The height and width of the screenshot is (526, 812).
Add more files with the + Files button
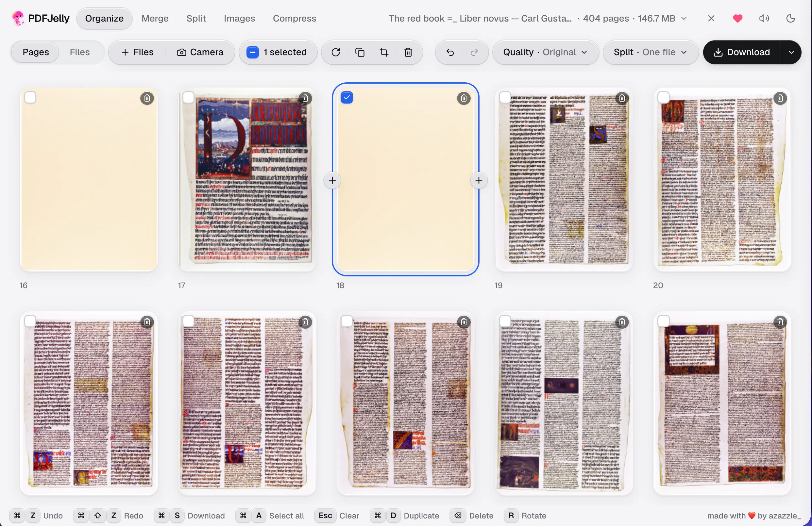tap(138, 52)
